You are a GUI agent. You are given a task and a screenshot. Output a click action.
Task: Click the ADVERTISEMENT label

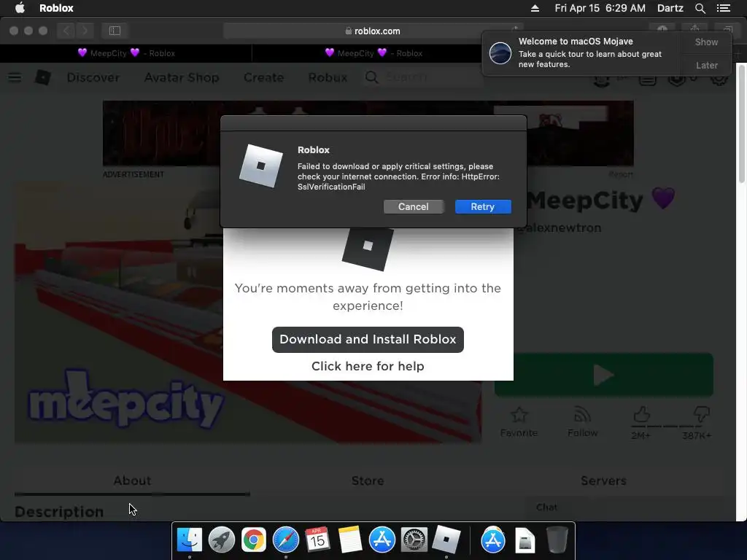(133, 174)
